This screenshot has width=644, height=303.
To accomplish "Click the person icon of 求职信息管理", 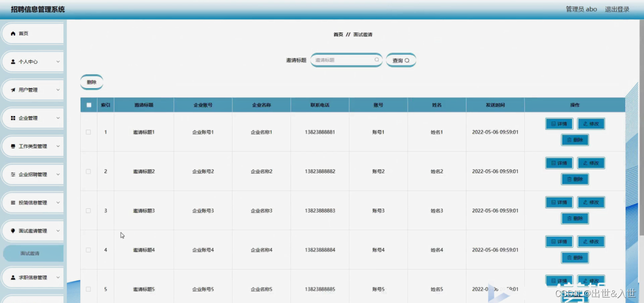I will (x=14, y=278).
